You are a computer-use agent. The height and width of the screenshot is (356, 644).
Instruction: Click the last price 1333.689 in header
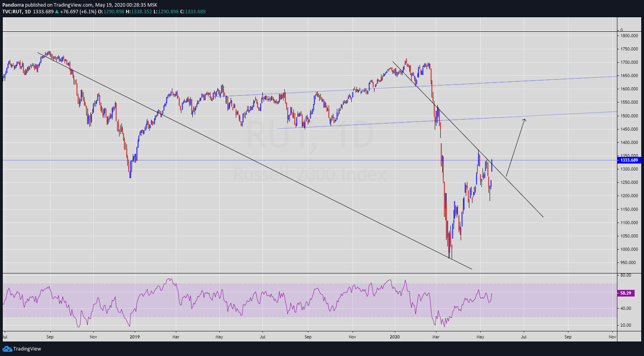point(43,12)
